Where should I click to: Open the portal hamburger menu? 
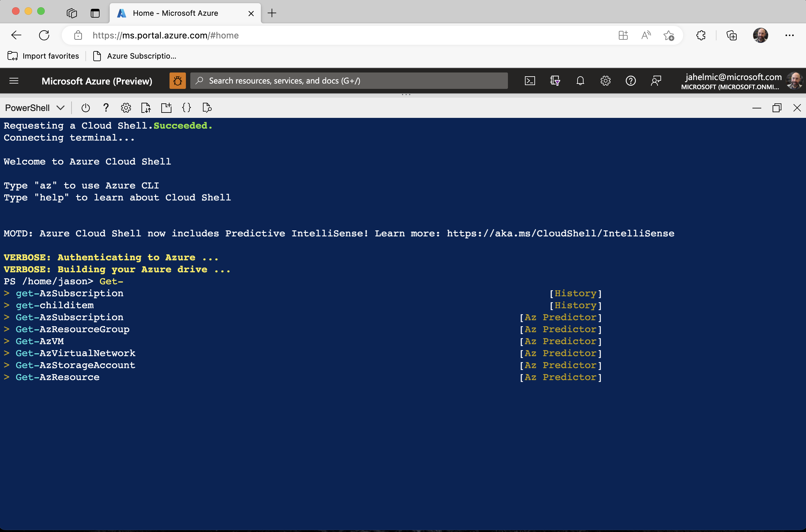14,80
